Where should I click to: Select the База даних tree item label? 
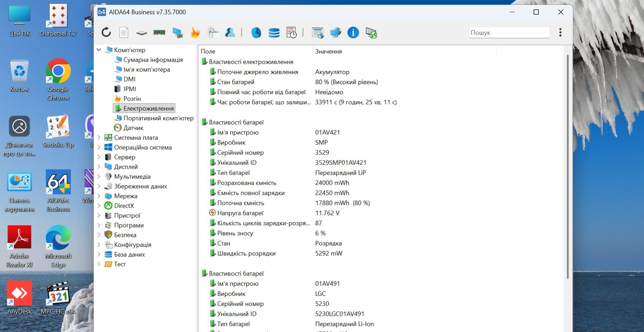(x=130, y=254)
